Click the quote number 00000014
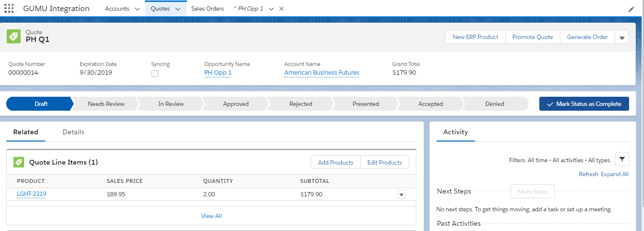Screen dimensions: 644x231 [23, 73]
